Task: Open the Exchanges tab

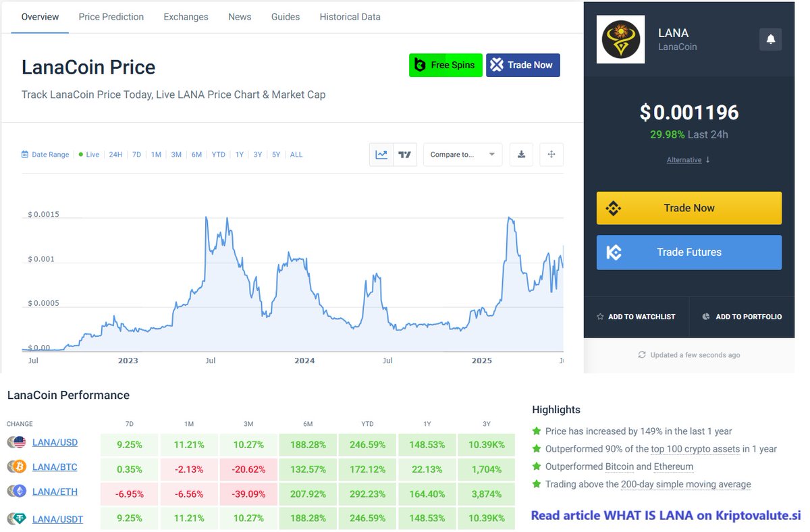Action: (x=186, y=17)
